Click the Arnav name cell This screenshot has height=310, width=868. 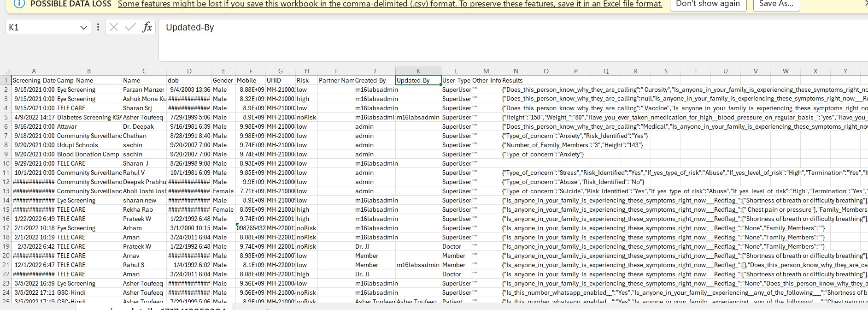coord(144,256)
